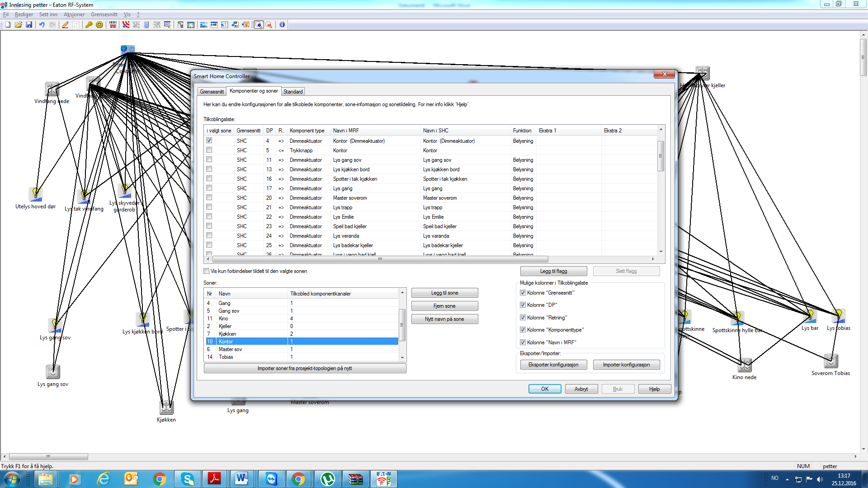Screen dimensions: 868x488
Task: Click the key password icon
Action: click(89, 25)
